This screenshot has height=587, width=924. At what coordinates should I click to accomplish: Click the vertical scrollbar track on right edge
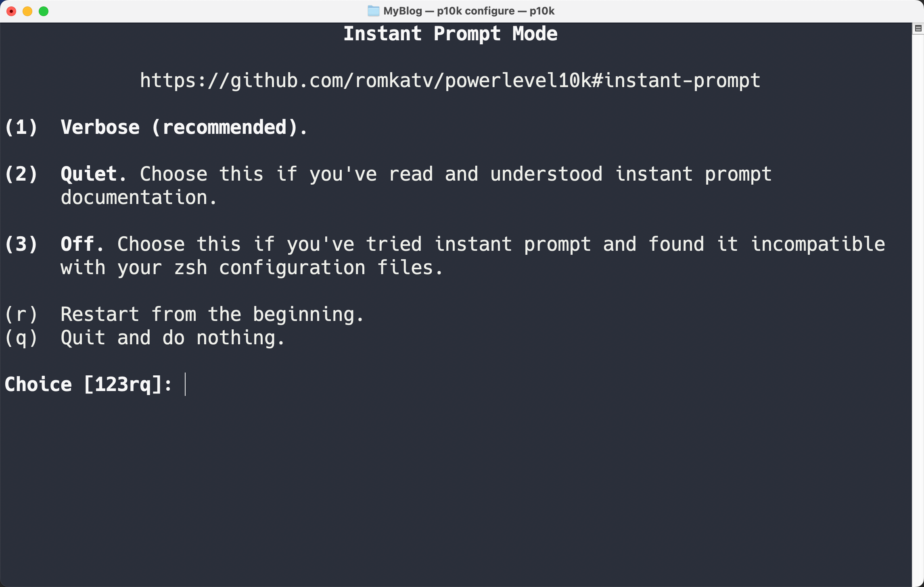918,310
